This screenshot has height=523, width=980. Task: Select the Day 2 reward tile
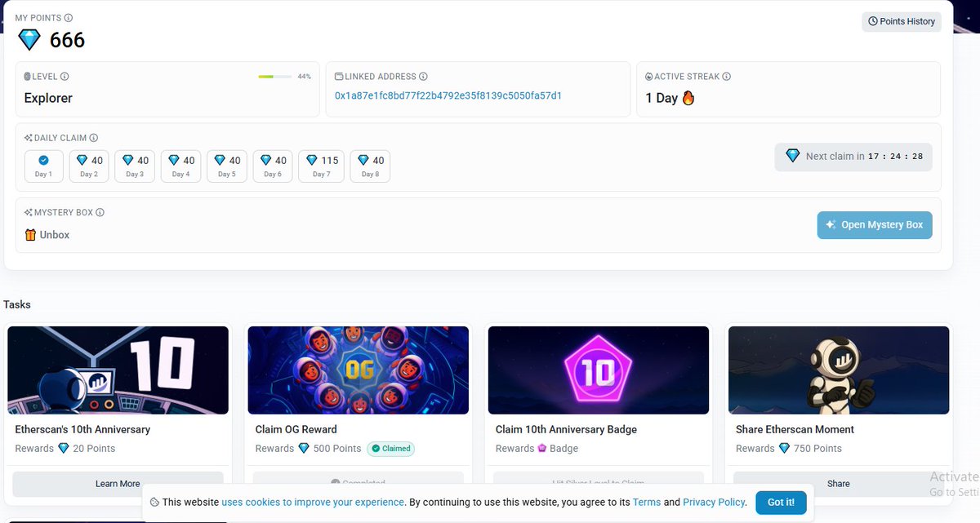tap(89, 166)
